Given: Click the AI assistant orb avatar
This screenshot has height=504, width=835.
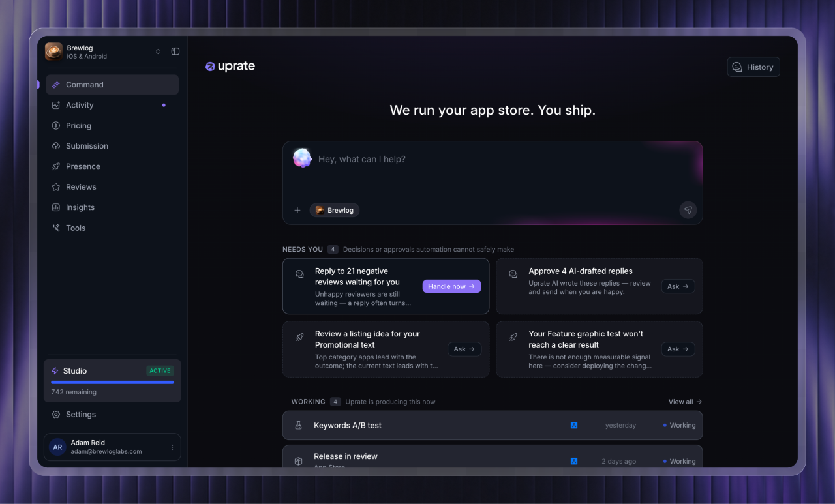Looking at the screenshot, I should tap(302, 158).
